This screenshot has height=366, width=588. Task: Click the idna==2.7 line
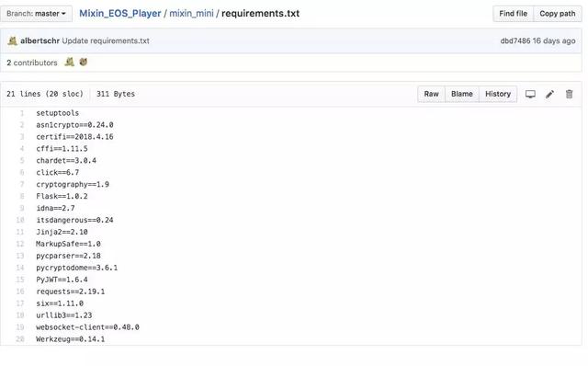point(55,208)
